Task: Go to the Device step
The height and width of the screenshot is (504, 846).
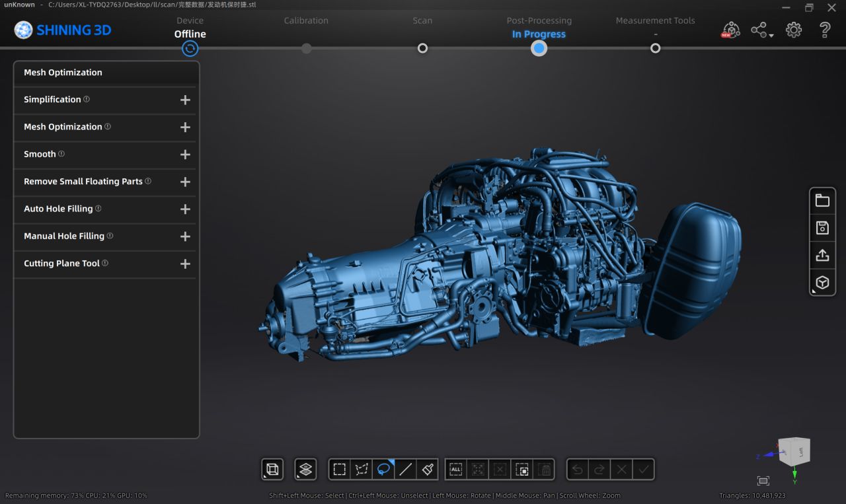Action: [x=190, y=20]
